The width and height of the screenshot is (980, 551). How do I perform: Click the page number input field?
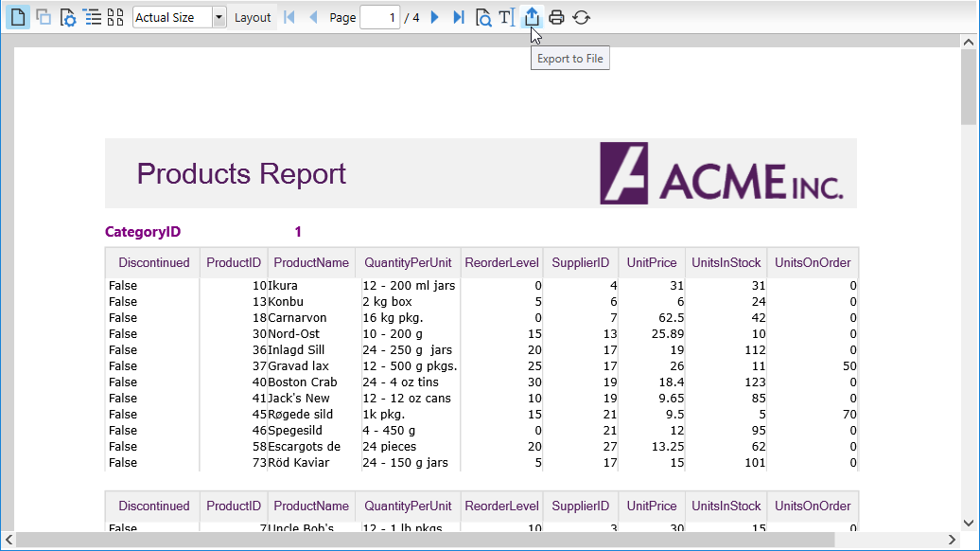(x=379, y=17)
